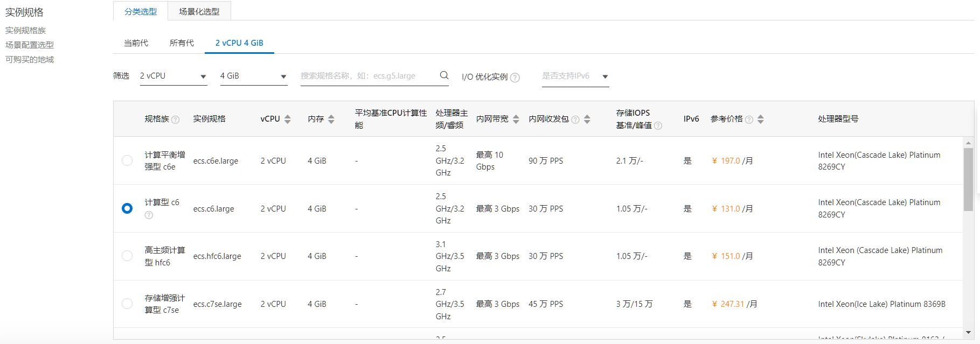Click 3 万/15 万 IOPS cell
This screenshot has width=980, height=344.
coord(634,304)
